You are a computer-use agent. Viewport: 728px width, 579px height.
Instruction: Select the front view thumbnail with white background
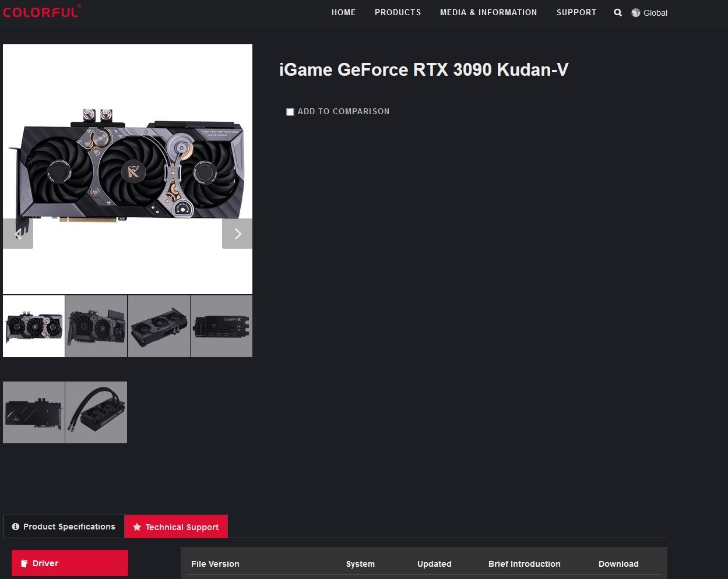(x=34, y=326)
